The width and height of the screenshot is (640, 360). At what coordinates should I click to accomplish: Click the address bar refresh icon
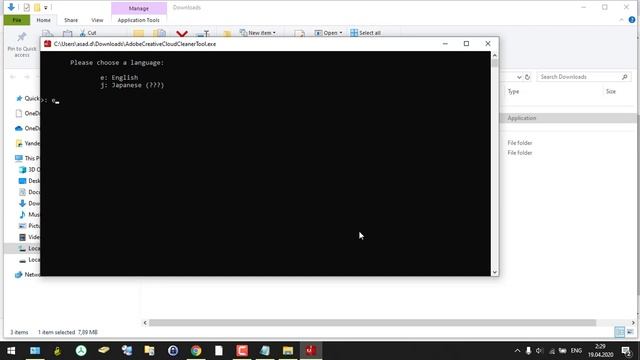coord(527,77)
